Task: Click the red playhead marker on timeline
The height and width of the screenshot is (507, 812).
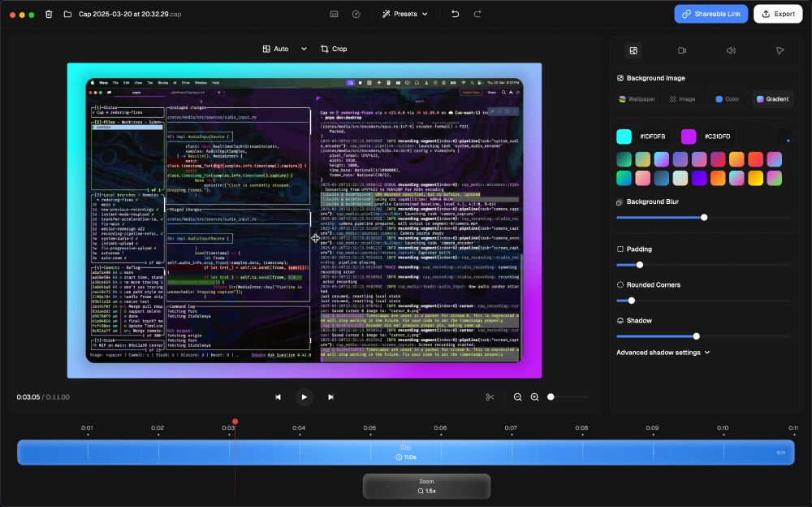Action: pyautogui.click(x=235, y=422)
